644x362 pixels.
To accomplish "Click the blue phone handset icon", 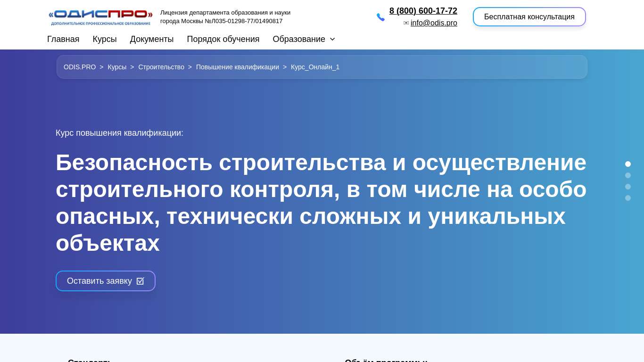I will 380,17.
